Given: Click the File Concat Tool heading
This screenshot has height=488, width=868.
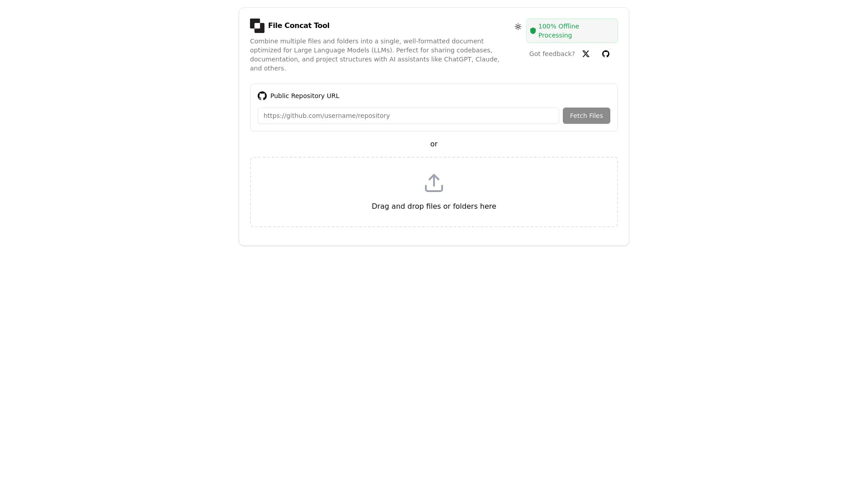Looking at the screenshot, I should pos(299,25).
